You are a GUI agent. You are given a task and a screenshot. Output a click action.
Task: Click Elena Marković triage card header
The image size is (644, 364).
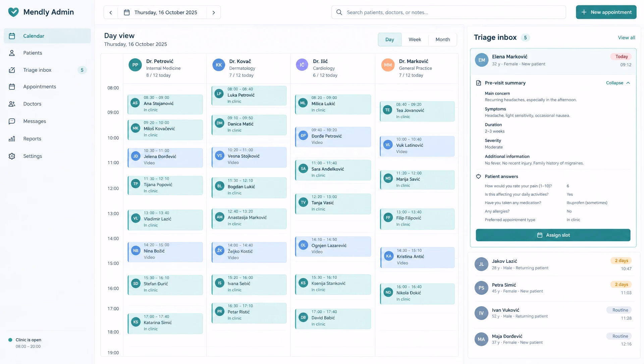click(553, 61)
